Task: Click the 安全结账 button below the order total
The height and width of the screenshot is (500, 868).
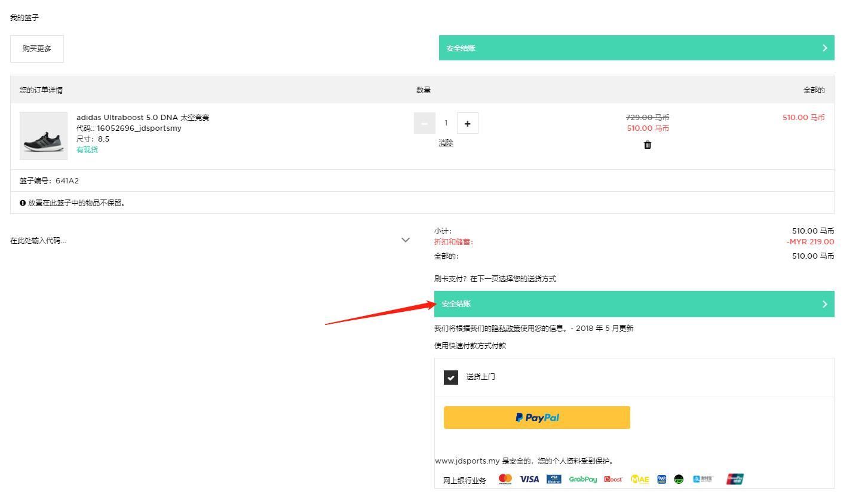Action: coord(634,304)
